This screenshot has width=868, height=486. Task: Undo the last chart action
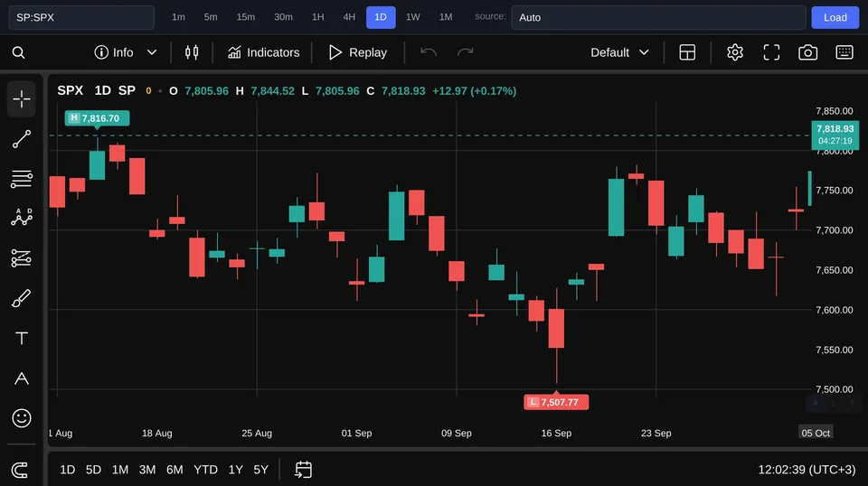tap(429, 52)
